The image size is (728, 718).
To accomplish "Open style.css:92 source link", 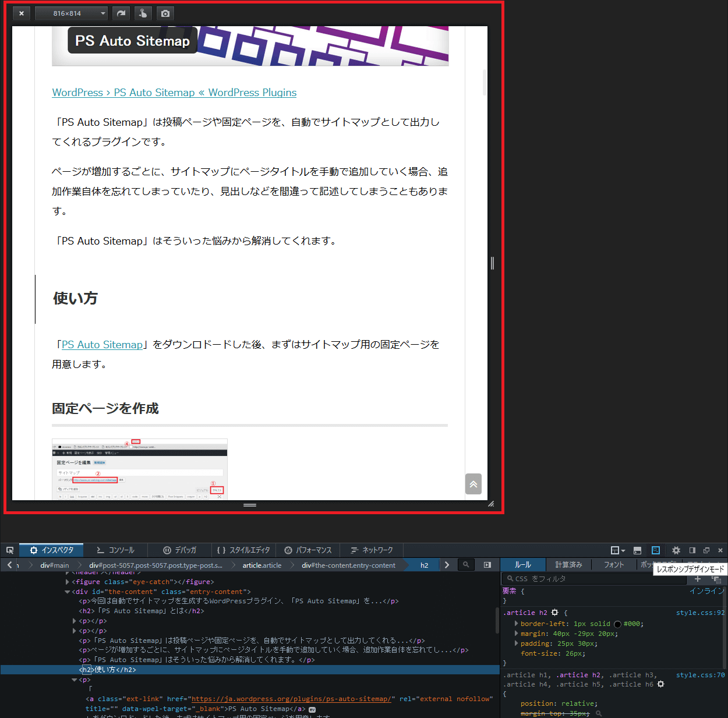I will point(700,613).
